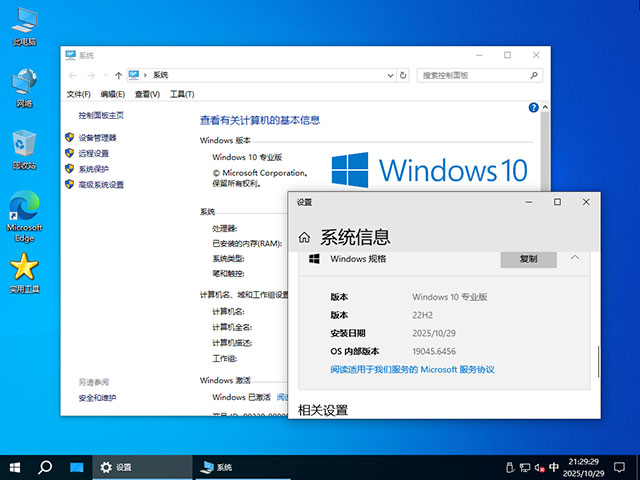
Task: Click the 查看有关计算机的基本信息 heading
Action: (x=260, y=120)
